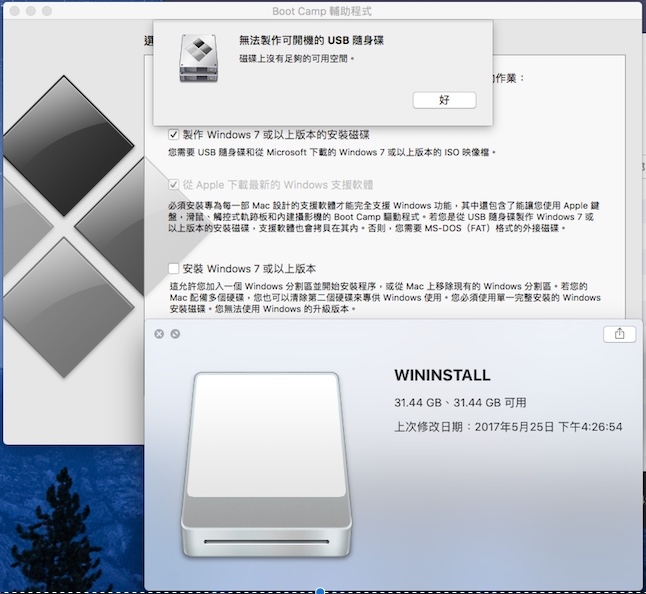Click the text about needing a USB drive and ISO 映像檔

click(x=332, y=152)
